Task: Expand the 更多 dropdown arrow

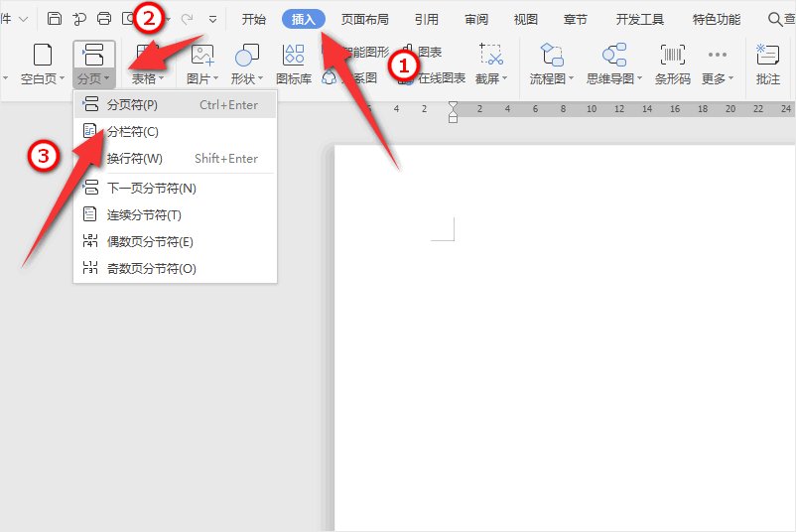Action: 731,78
